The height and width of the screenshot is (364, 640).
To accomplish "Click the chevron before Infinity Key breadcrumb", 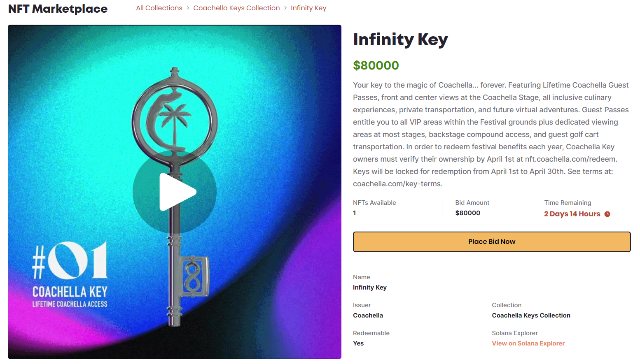I will tap(285, 8).
